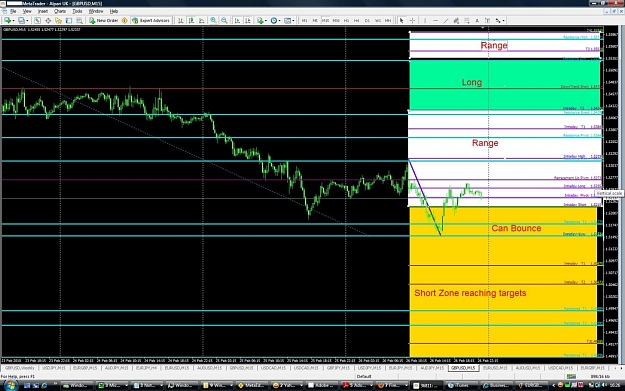Select the Fibonacci Retracement tool

466,20
